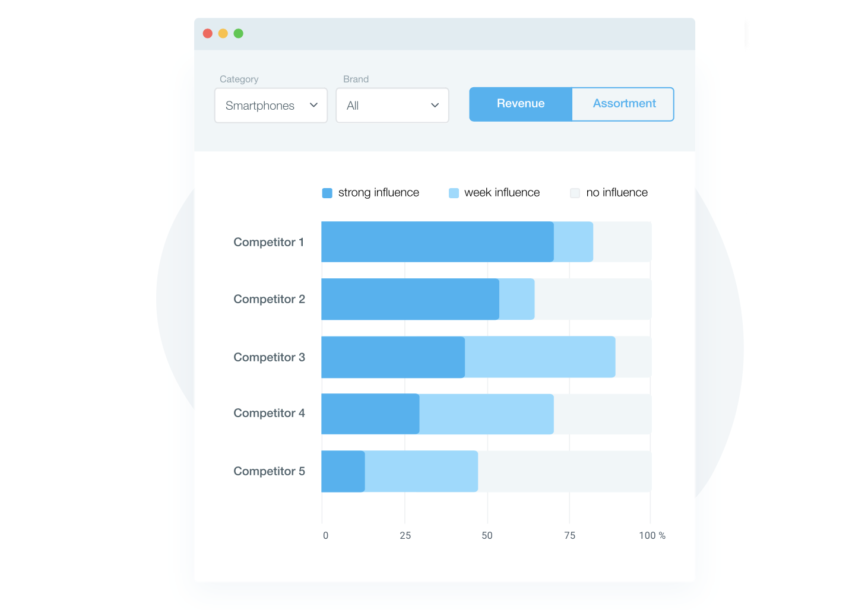
Task: Expand the Brand dropdown set to All
Action: (x=392, y=106)
